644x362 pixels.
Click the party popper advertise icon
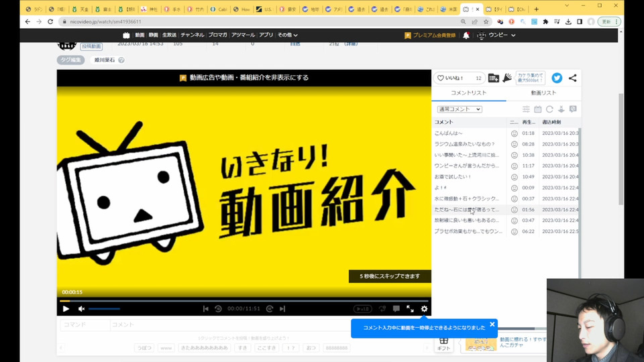tap(507, 78)
